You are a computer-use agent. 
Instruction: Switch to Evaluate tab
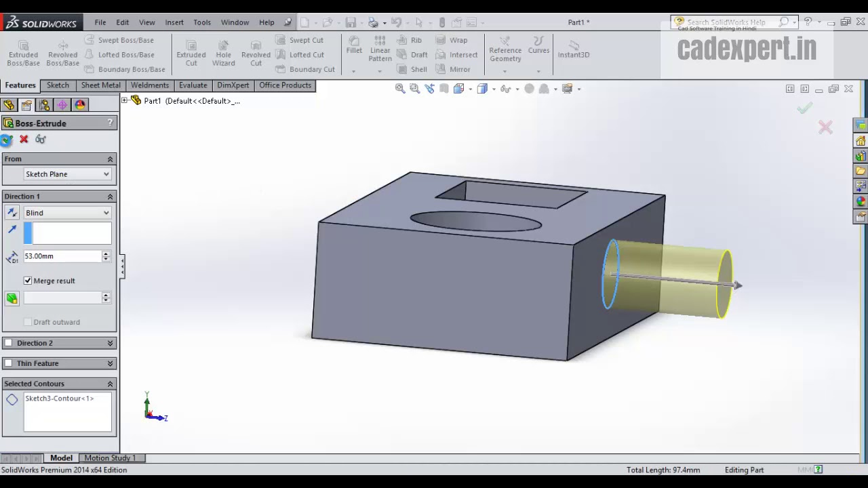193,85
